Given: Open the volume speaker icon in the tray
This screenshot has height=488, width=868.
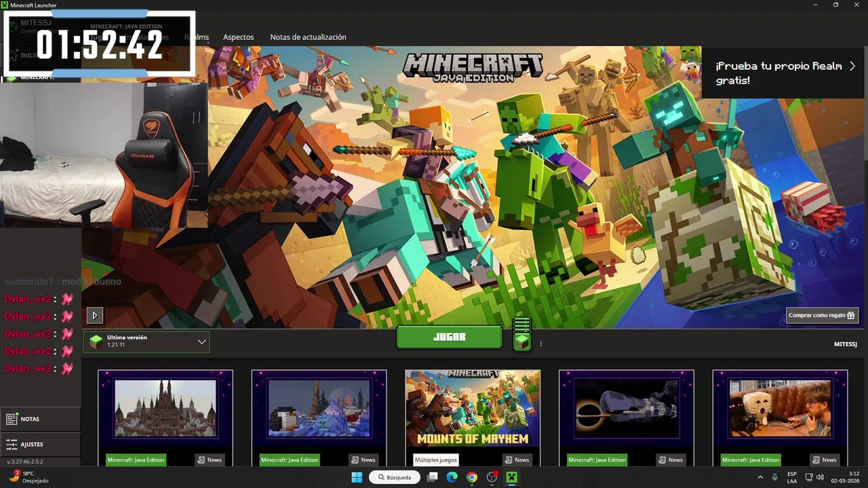Looking at the screenshot, I should coord(821,477).
